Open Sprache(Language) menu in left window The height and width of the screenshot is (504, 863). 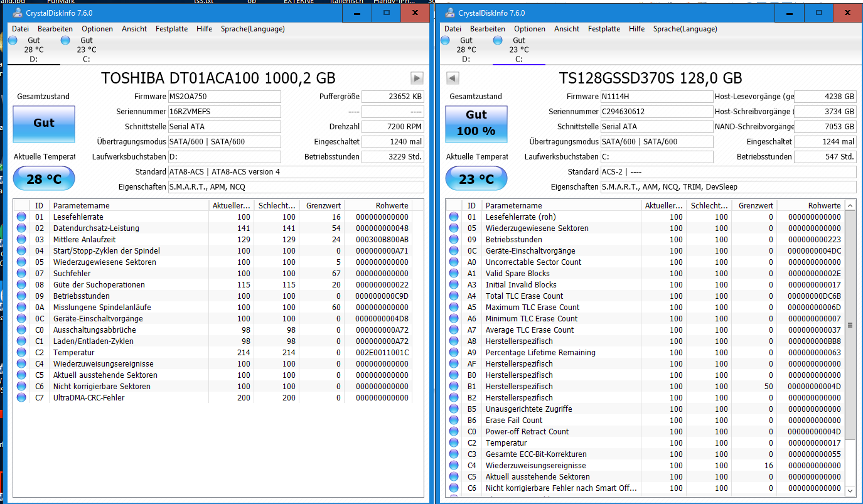[252, 29]
